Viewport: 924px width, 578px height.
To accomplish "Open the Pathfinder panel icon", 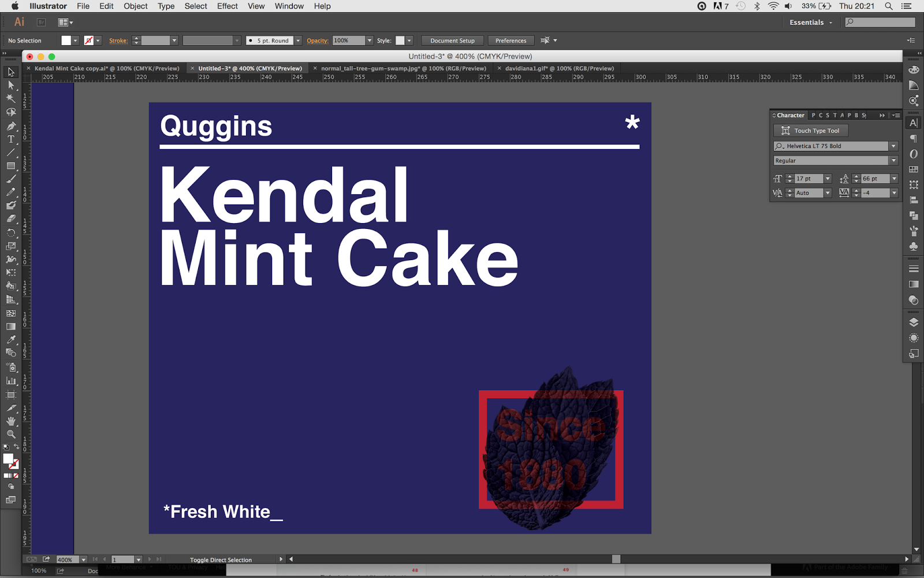I will point(914,216).
